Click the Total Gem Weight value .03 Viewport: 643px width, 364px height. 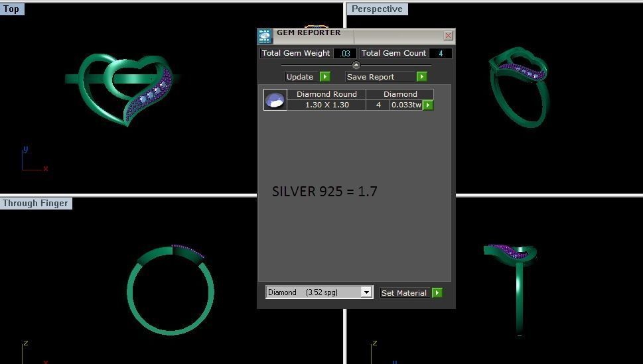(345, 53)
